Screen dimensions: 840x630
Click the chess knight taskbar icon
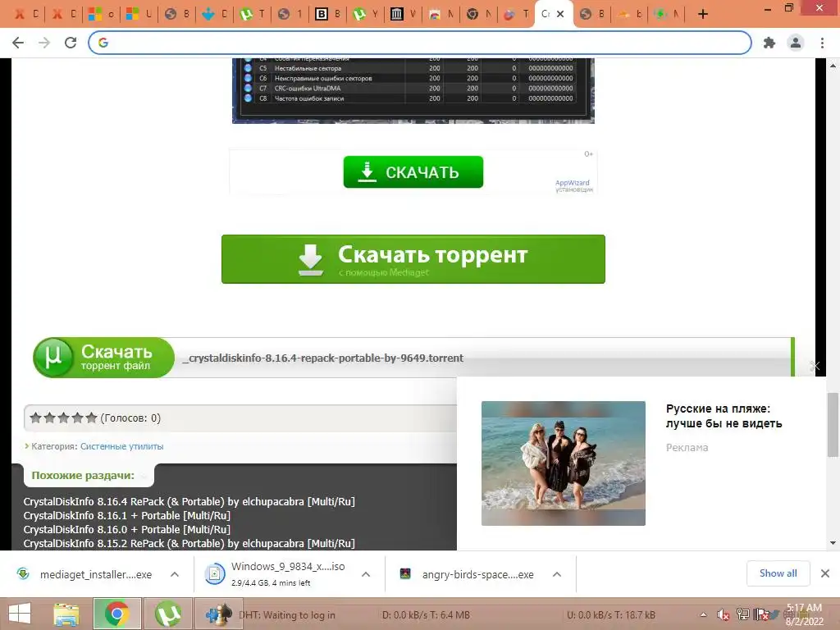click(218, 614)
